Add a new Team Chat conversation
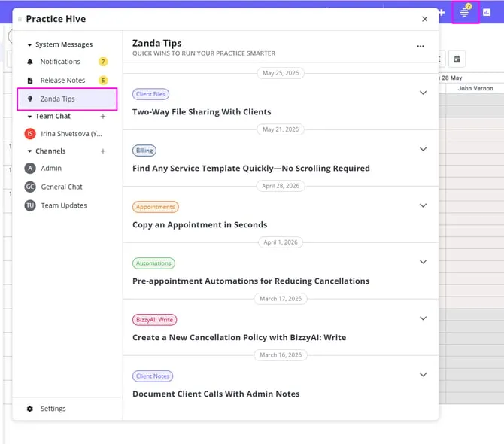The height and width of the screenshot is (444, 504). 103,116
